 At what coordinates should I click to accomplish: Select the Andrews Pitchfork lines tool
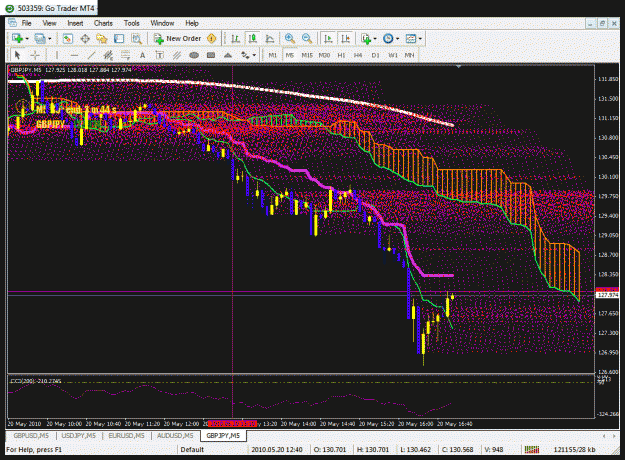pyautogui.click(x=177, y=55)
